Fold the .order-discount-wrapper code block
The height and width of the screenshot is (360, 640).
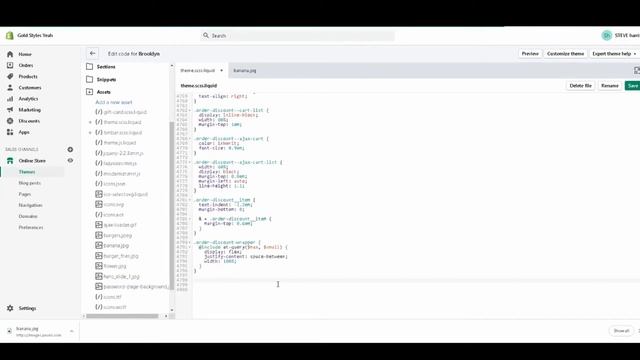coord(190,242)
